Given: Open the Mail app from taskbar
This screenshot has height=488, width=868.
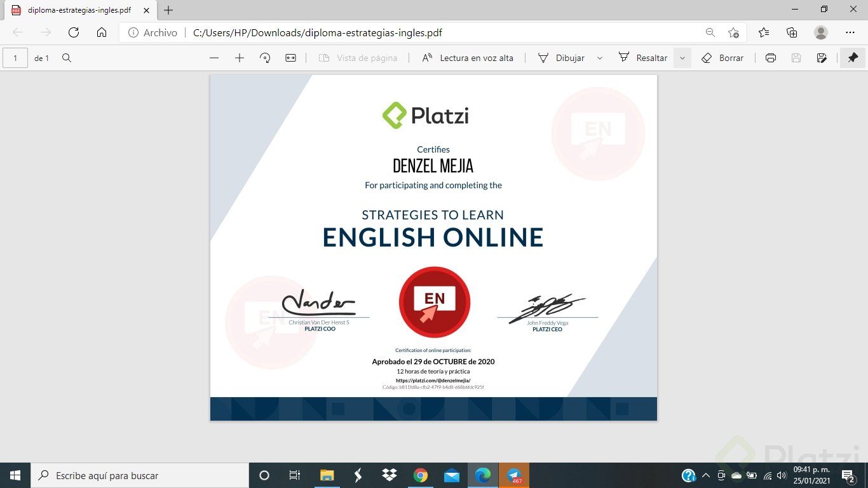Looking at the screenshot, I should [x=452, y=475].
